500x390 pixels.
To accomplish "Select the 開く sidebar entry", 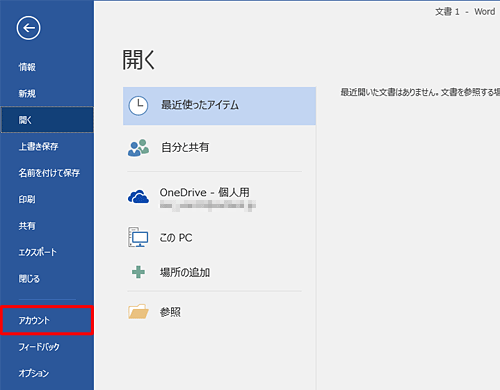I will click(47, 120).
